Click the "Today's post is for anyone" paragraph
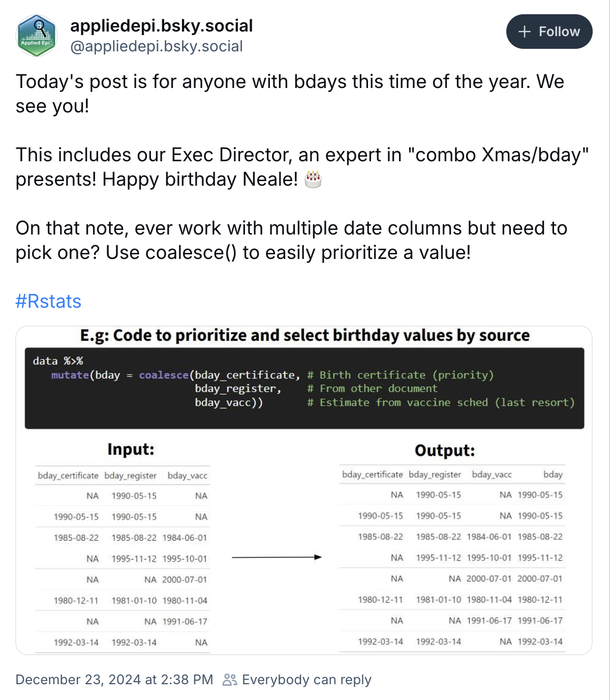This screenshot has width=611, height=700. 290,94
